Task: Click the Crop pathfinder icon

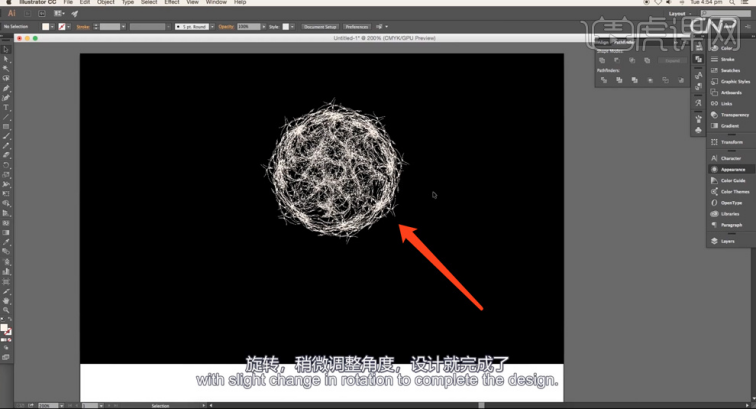Action: (x=650, y=80)
